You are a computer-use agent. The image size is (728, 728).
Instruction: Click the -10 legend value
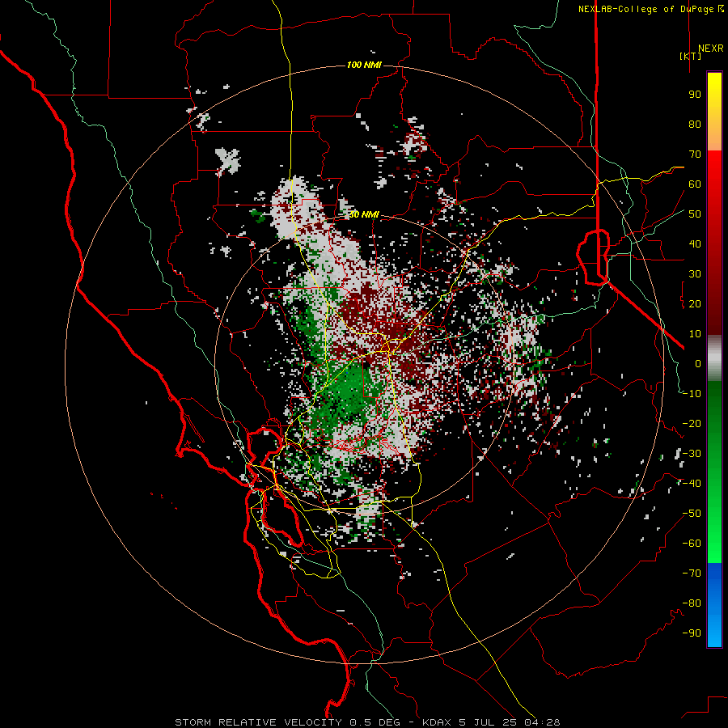692,394
